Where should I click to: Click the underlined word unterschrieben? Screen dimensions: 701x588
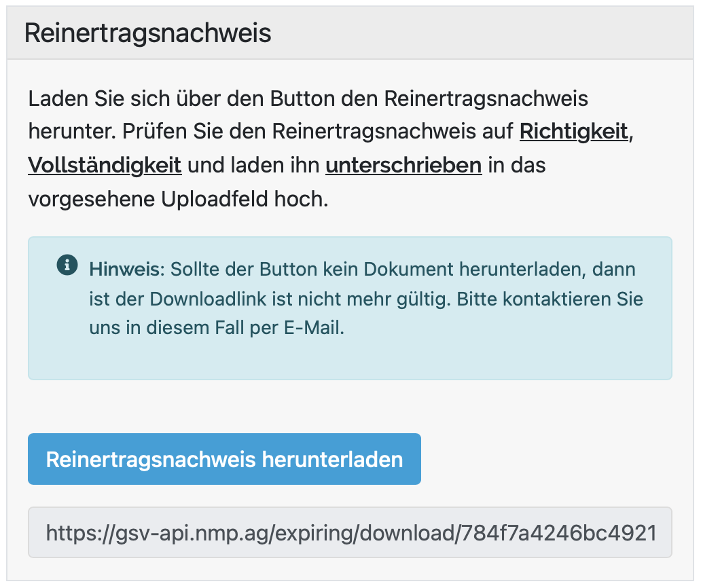pyautogui.click(x=403, y=165)
